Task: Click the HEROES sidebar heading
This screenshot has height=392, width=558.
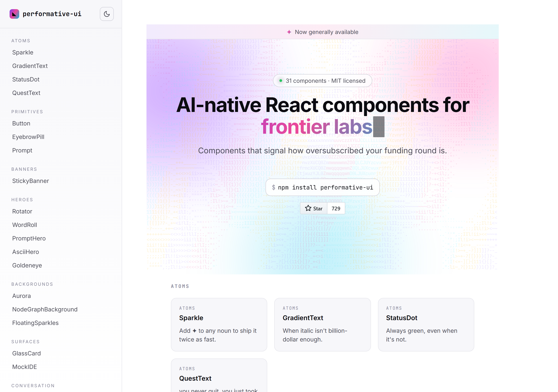Action: pyautogui.click(x=22, y=200)
